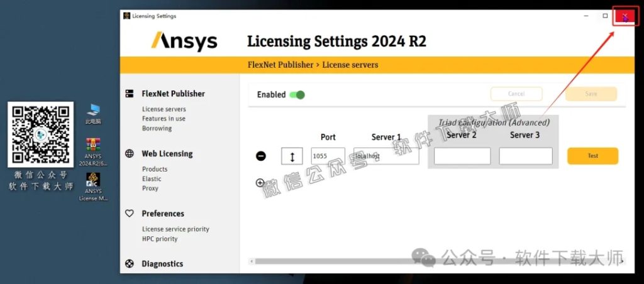Open This PC desktop icon
The image size is (644, 284).
[93, 114]
